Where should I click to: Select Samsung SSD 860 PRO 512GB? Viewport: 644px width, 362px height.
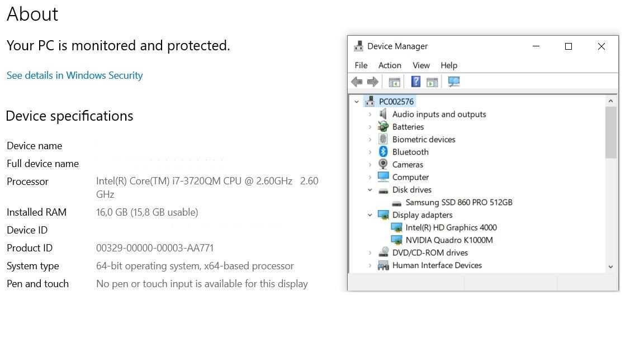[459, 202]
